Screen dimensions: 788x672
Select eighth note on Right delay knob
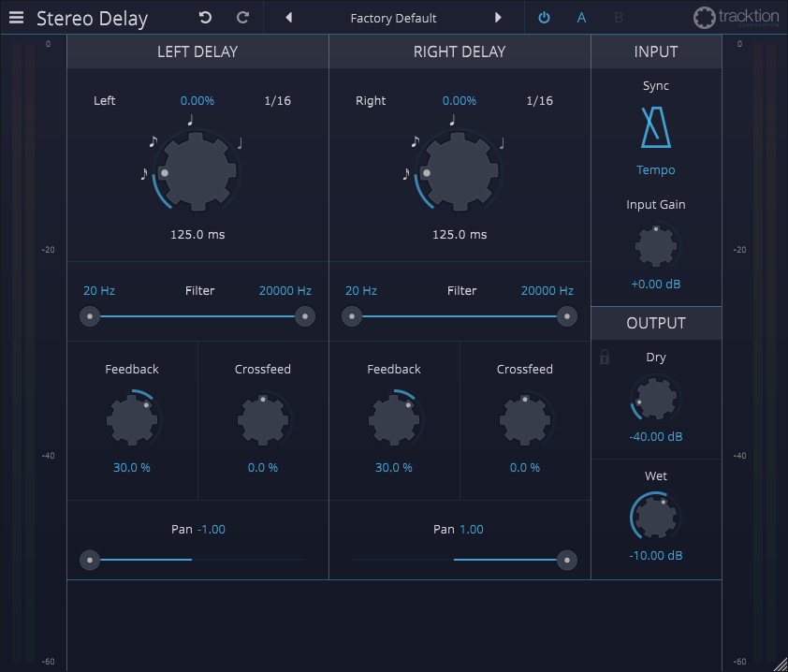click(x=415, y=142)
